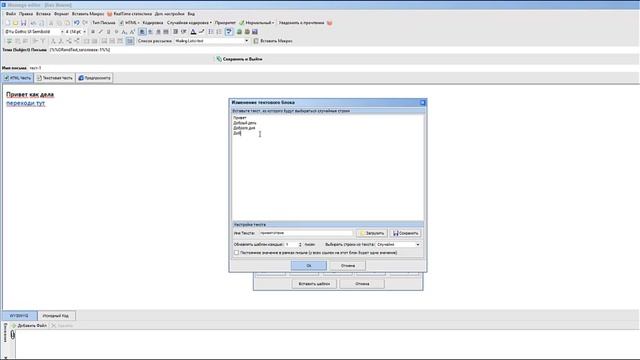Open the Format menu

click(x=61, y=14)
